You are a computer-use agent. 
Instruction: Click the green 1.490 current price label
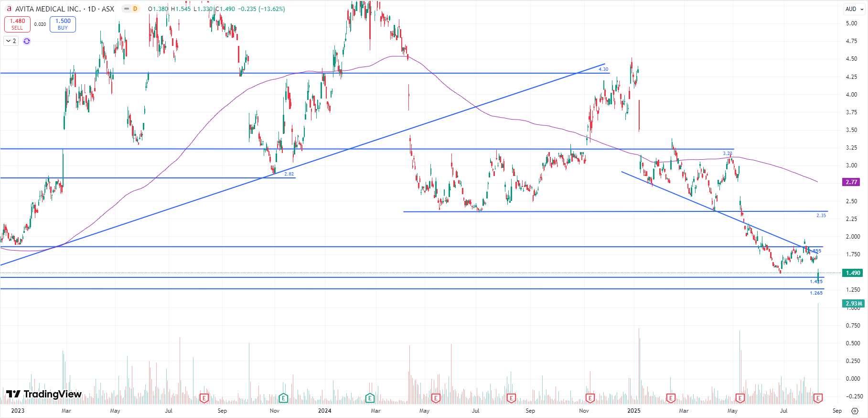coord(853,273)
